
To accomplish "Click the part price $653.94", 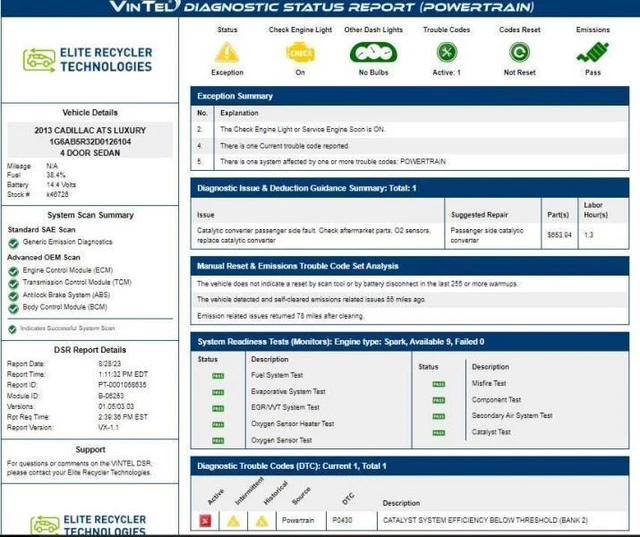I will point(559,235).
